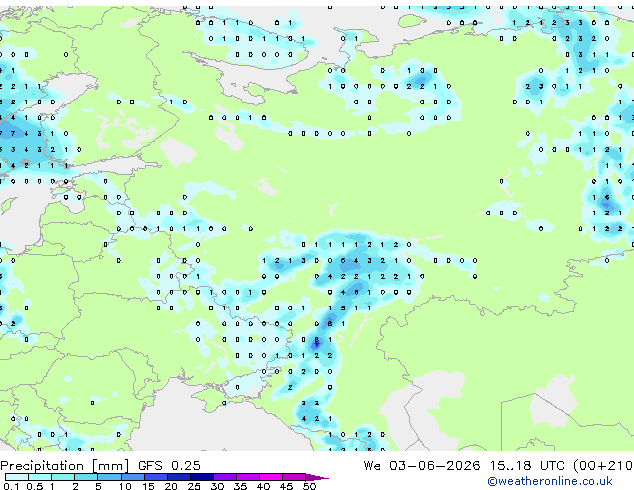Click the legend value '20'
The image size is (634, 490).
coord(171,486)
